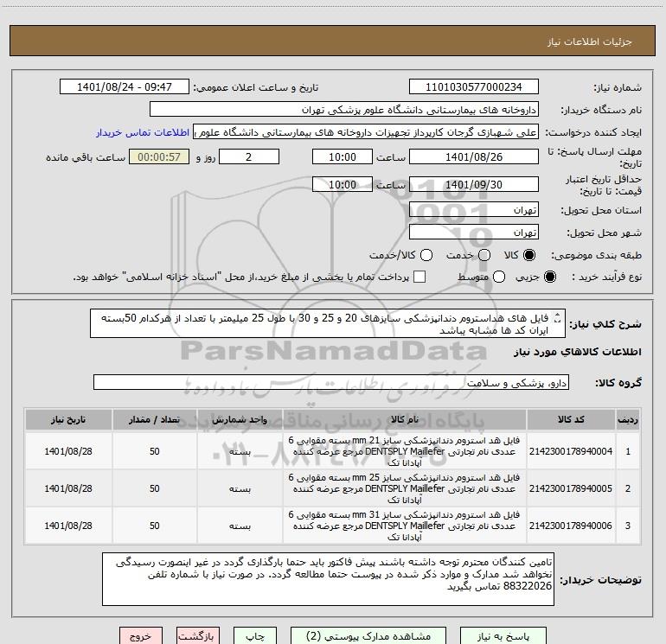Screen dimensions: 666x644
Task: Click the price validity date 1401/09/30
Action: point(474,184)
